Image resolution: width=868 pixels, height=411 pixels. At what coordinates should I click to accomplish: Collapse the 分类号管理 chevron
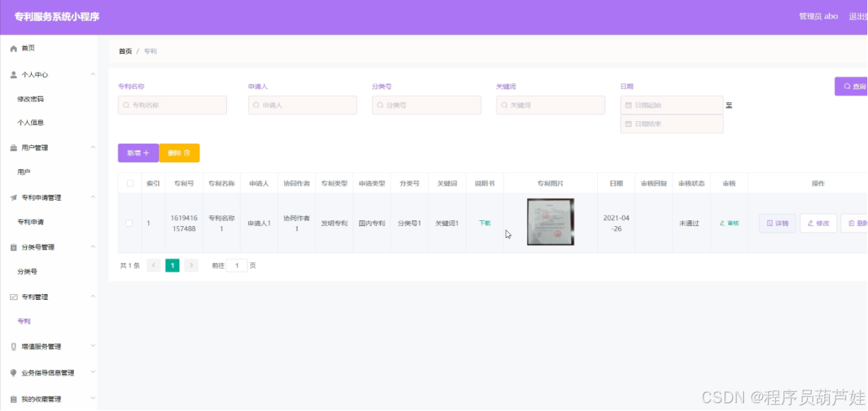click(93, 247)
